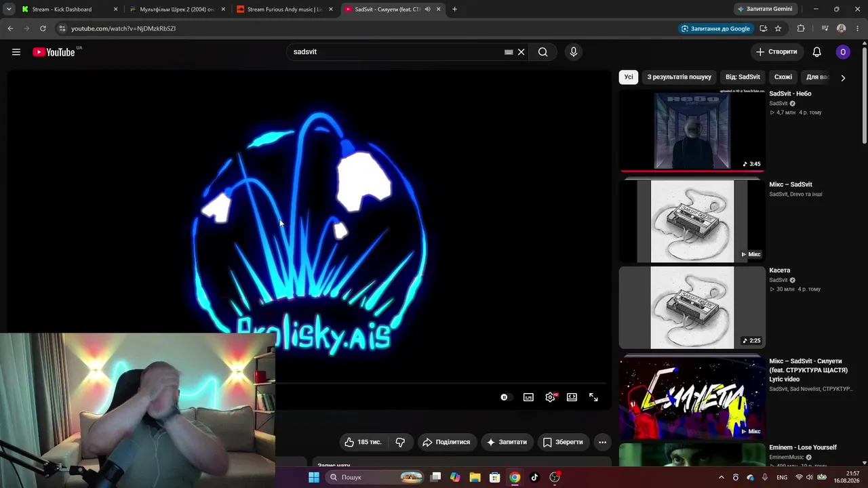
Task: Enter fullscreen video mode
Action: 593,397
